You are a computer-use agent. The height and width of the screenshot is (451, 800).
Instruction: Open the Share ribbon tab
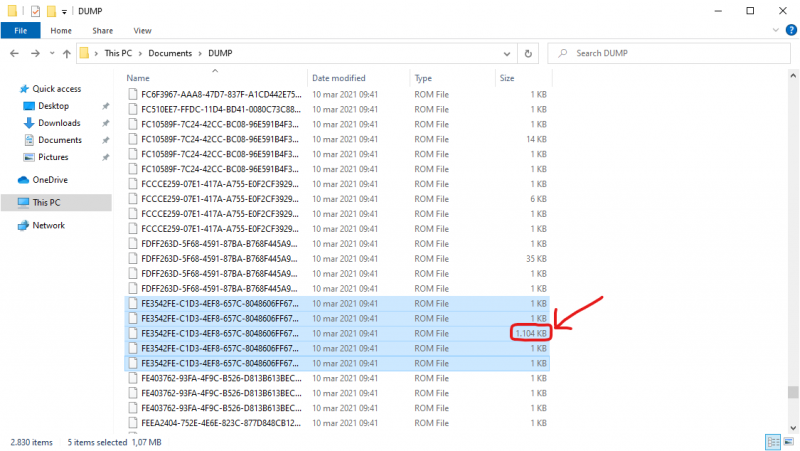point(103,31)
